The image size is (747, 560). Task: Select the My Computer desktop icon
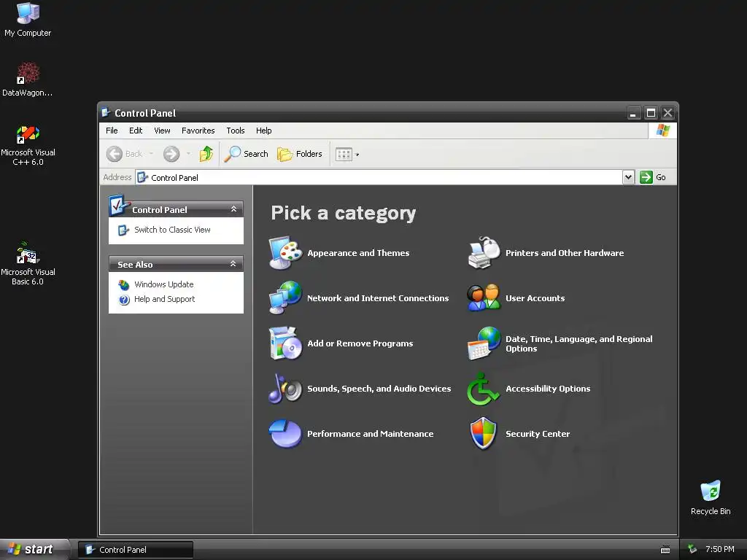(x=28, y=20)
